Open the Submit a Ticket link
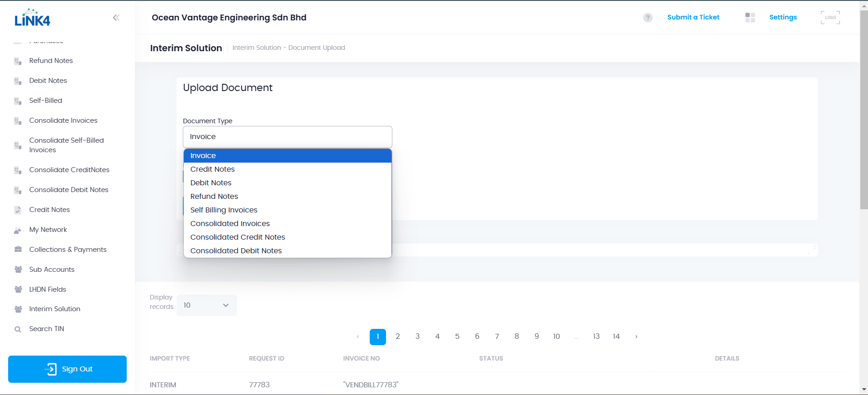The image size is (868, 395). tap(693, 17)
